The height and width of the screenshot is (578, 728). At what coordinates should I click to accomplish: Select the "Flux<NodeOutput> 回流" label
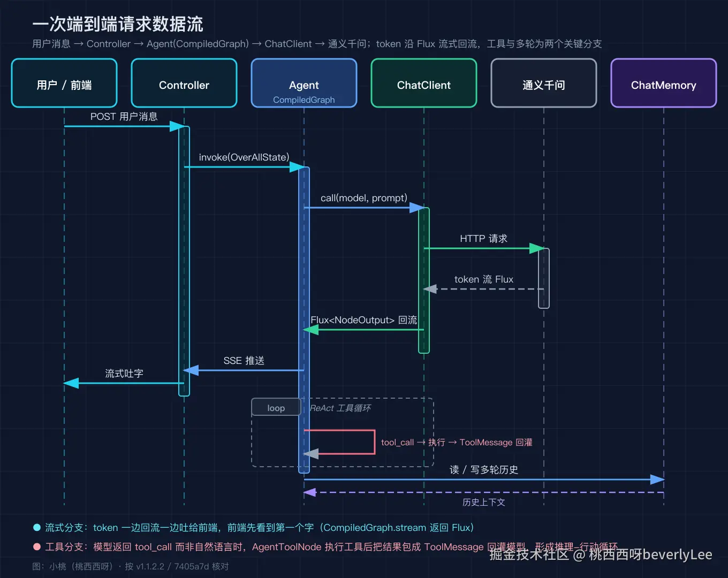pos(364,320)
